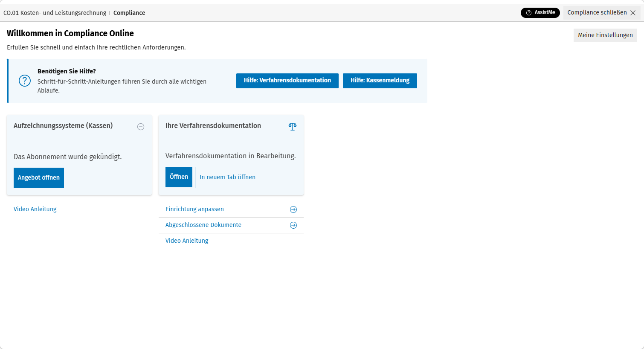
Task: Click In neuem Tab öffnen button
Action: (x=227, y=177)
